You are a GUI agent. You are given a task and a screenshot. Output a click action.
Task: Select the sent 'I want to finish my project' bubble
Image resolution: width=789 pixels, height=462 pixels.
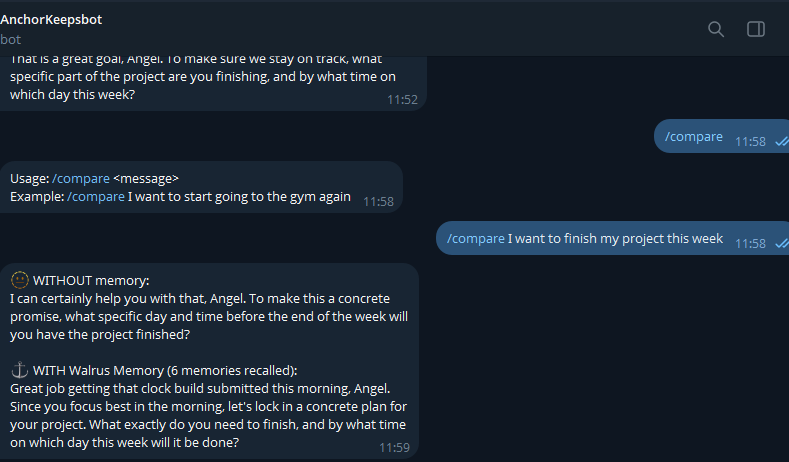pyautogui.click(x=612, y=238)
